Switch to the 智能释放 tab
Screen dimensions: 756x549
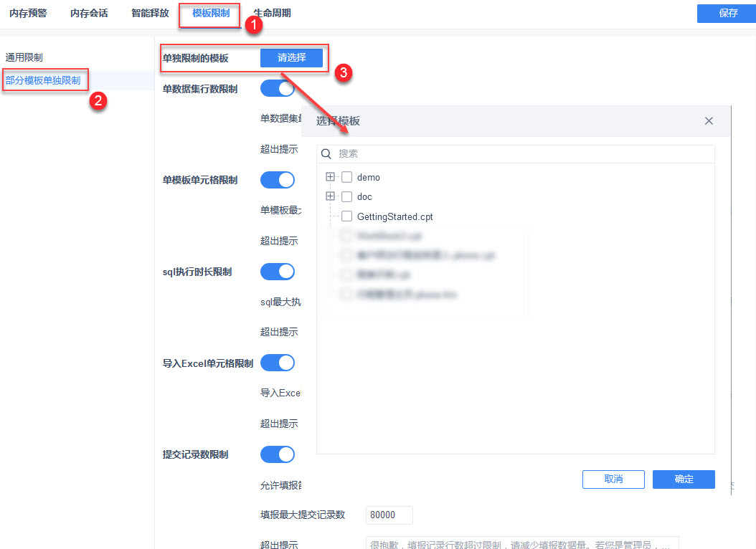pyautogui.click(x=150, y=14)
